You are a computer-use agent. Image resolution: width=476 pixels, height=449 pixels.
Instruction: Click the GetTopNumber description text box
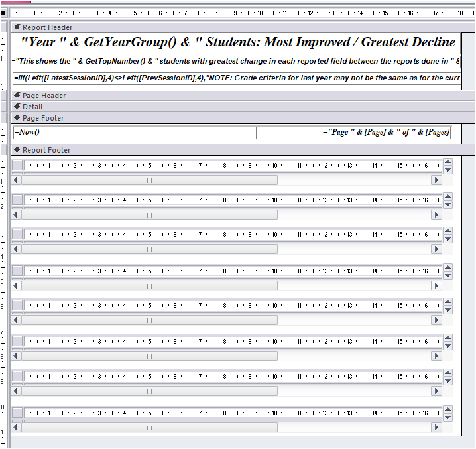(x=235, y=62)
